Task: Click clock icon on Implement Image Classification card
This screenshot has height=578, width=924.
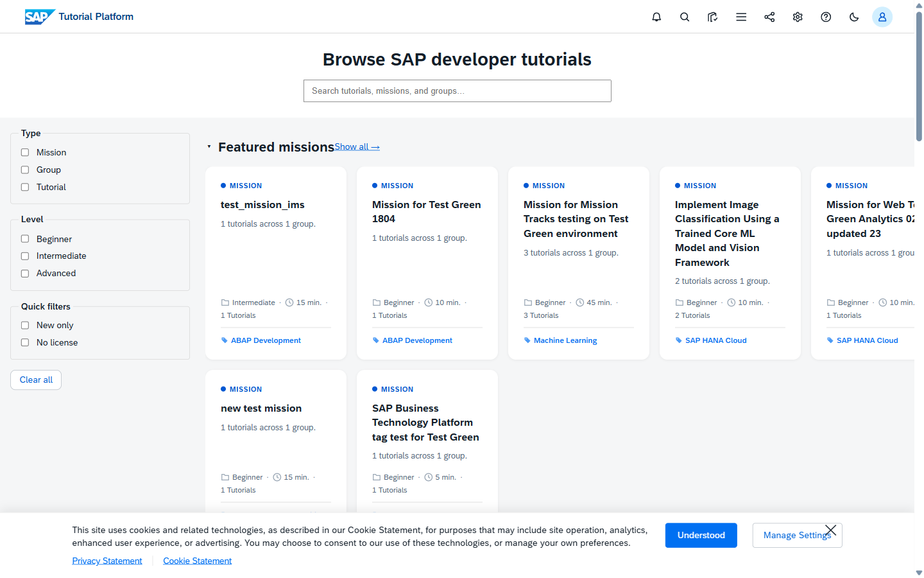Action: [x=732, y=302]
